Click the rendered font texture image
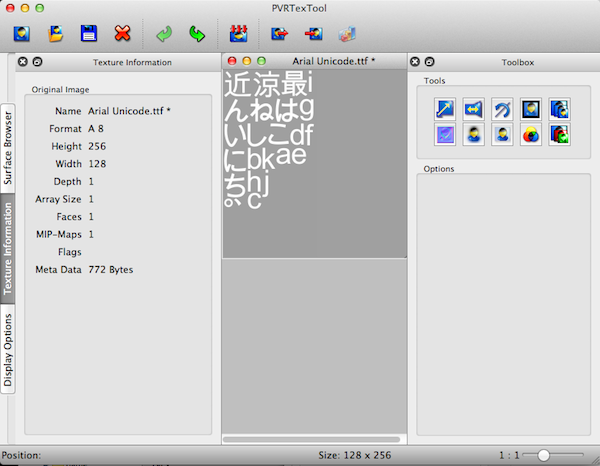This screenshot has height=466, width=600. pyautogui.click(x=315, y=164)
